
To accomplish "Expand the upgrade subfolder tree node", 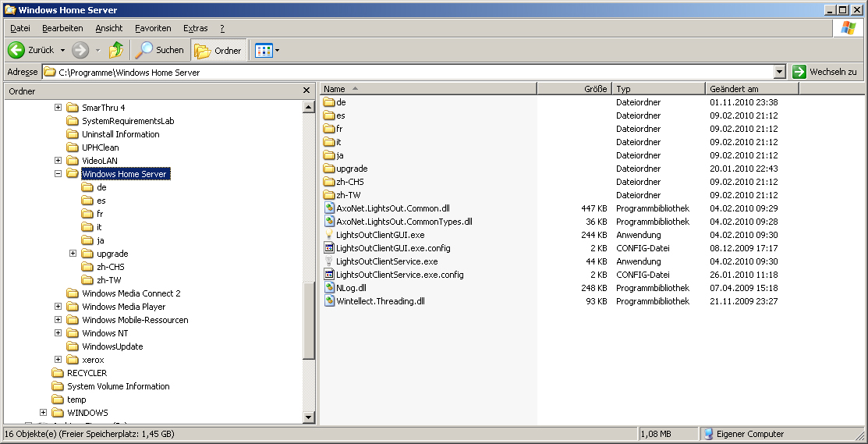I will point(73,254).
